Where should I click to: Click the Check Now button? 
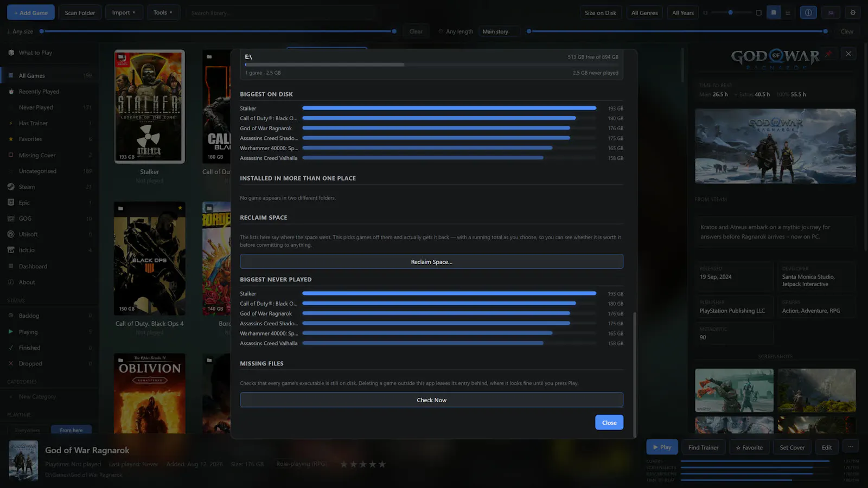coord(431,400)
